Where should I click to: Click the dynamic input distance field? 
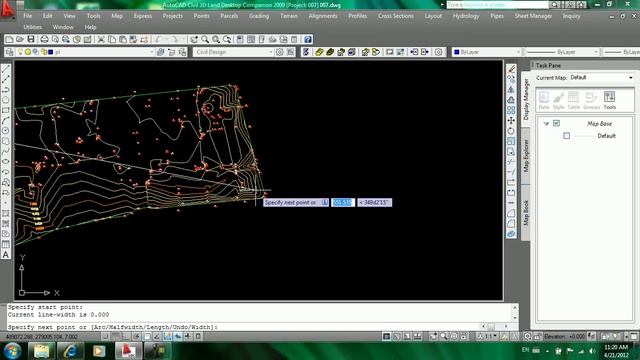(x=343, y=202)
